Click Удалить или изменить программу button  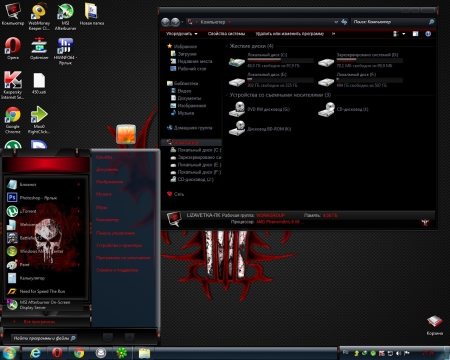[290, 34]
